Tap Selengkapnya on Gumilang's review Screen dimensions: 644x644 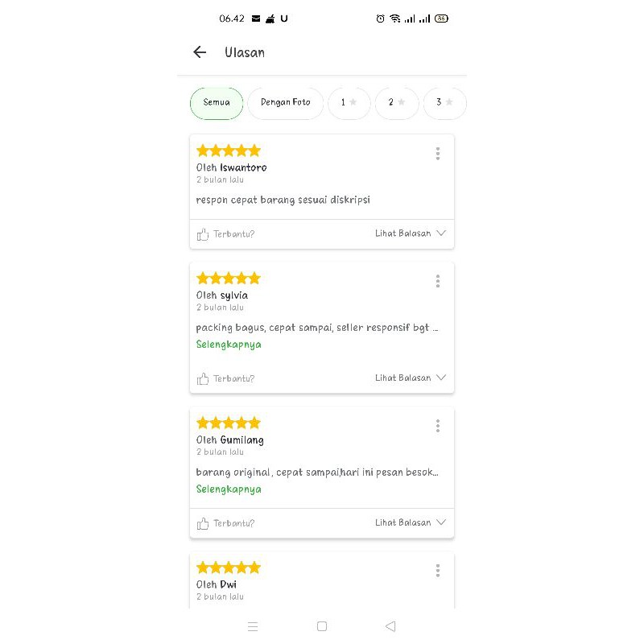pos(229,489)
